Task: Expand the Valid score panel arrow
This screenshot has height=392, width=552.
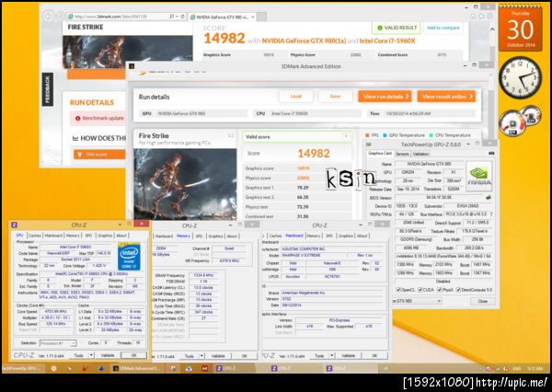Action: [346, 137]
